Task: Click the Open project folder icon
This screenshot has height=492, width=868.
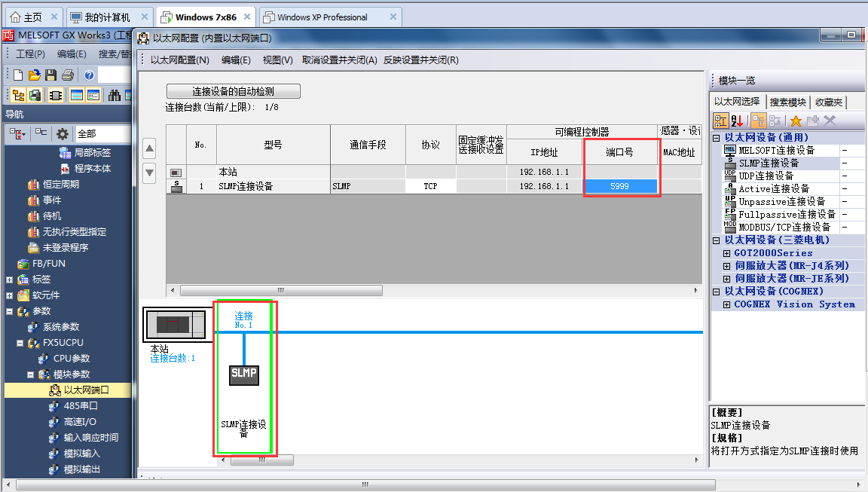Action: (35, 75)
